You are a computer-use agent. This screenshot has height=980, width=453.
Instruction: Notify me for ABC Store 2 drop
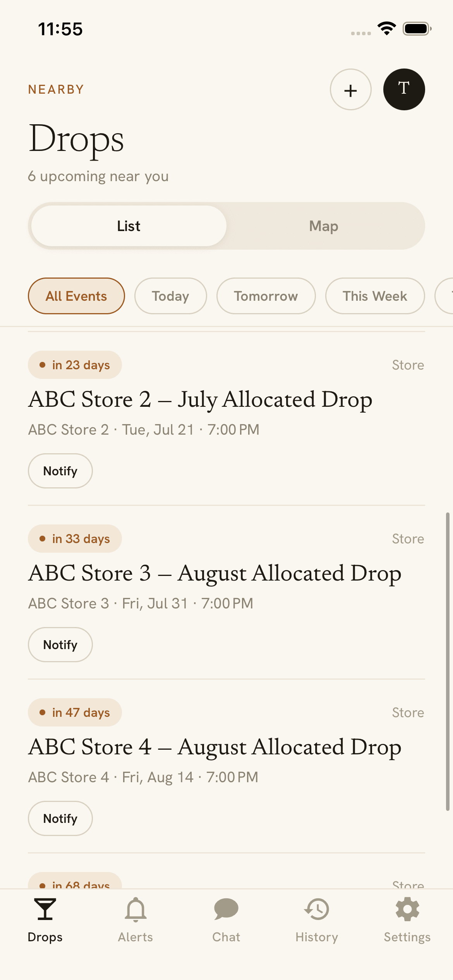(60, 471)
